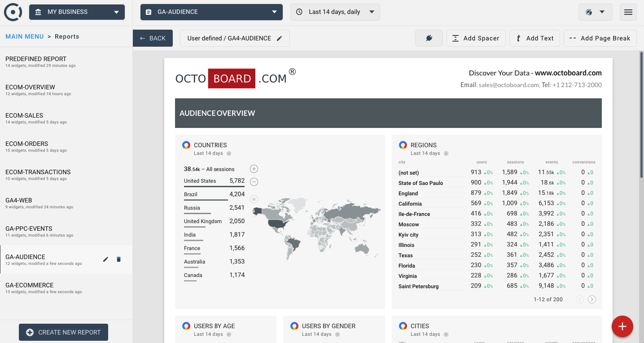Select Australia row in countries list

[x=214, y=262]
